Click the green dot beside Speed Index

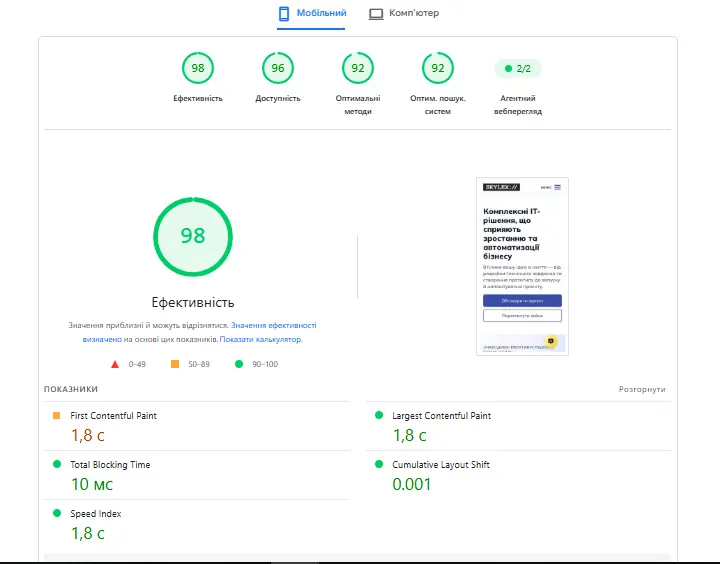click(x=57, y=513)
